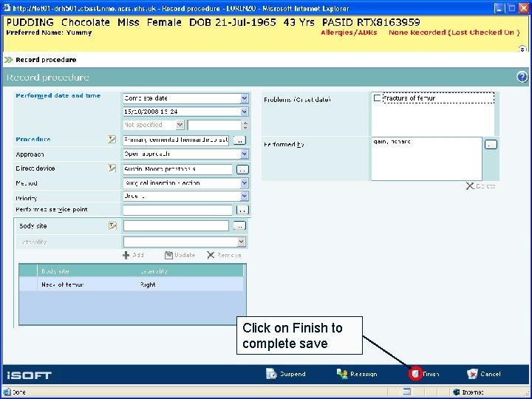Viewport: 532px width, 399px height.
Task: Click the Cancel icon in bottom bar
Action: (472, 374)
